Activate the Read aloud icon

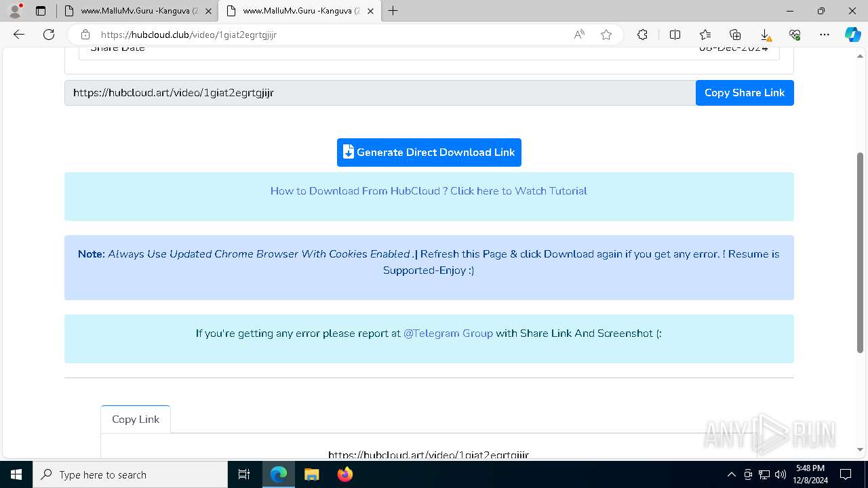point(579,35)
